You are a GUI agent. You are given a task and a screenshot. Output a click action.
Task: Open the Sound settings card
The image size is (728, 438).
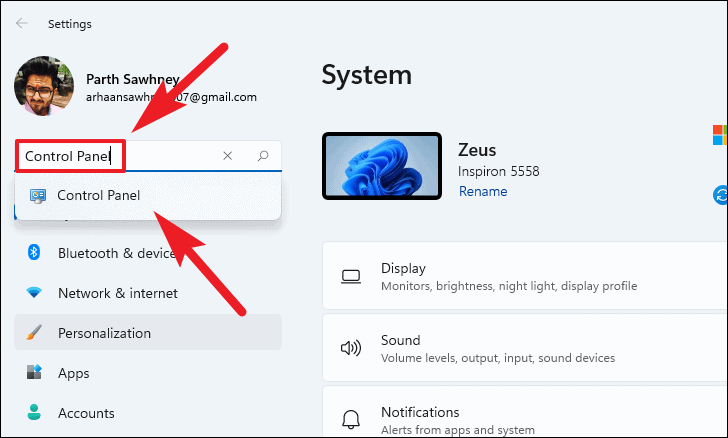tap(525, 348)
